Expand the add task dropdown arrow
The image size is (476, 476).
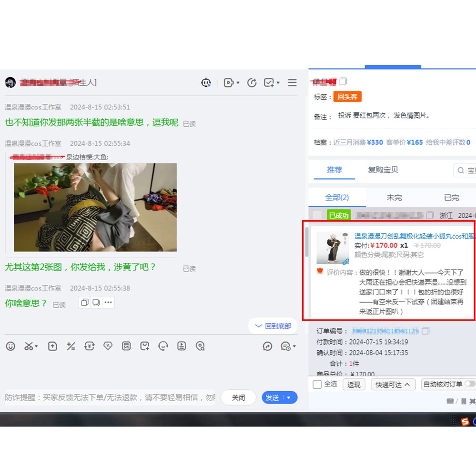tap(278, 82)
